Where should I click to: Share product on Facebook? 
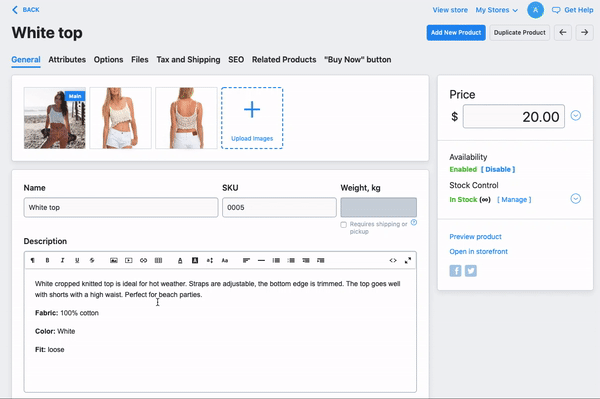click(x=455, y=271)
